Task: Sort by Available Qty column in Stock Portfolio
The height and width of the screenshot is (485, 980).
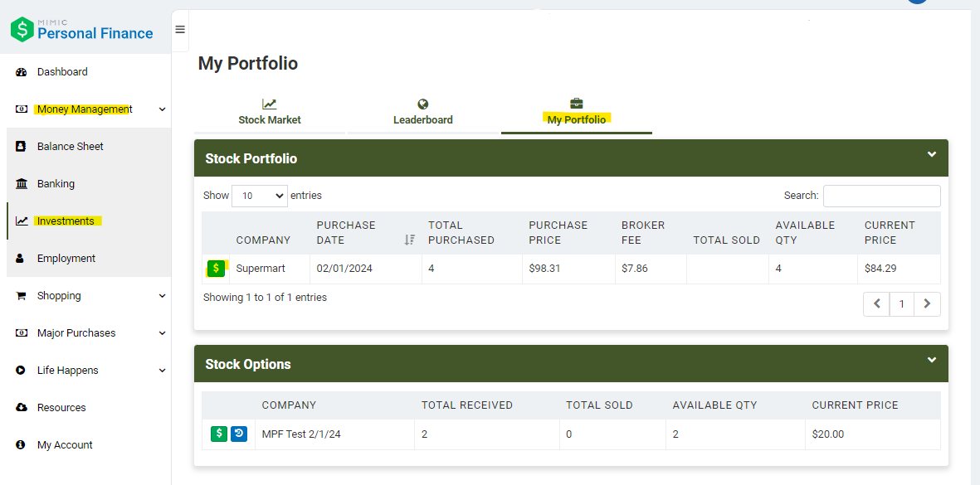Action: point(813,233)
